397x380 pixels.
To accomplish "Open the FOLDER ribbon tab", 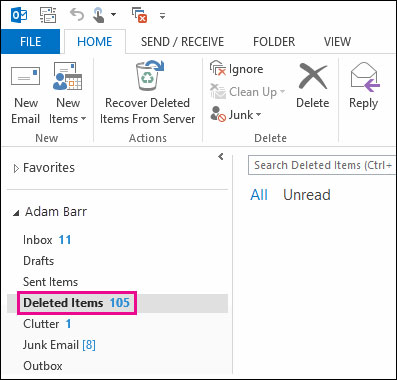I will (274, 42).
